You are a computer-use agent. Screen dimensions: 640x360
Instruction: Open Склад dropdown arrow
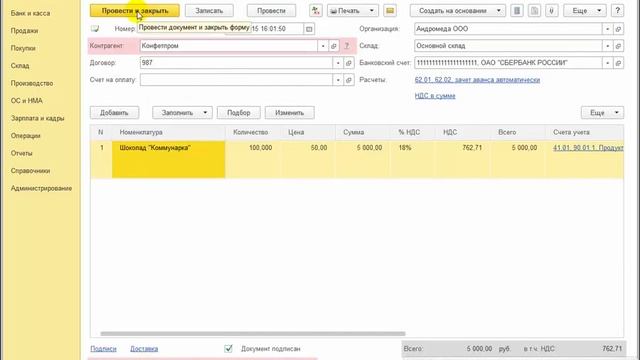(607, 46)
